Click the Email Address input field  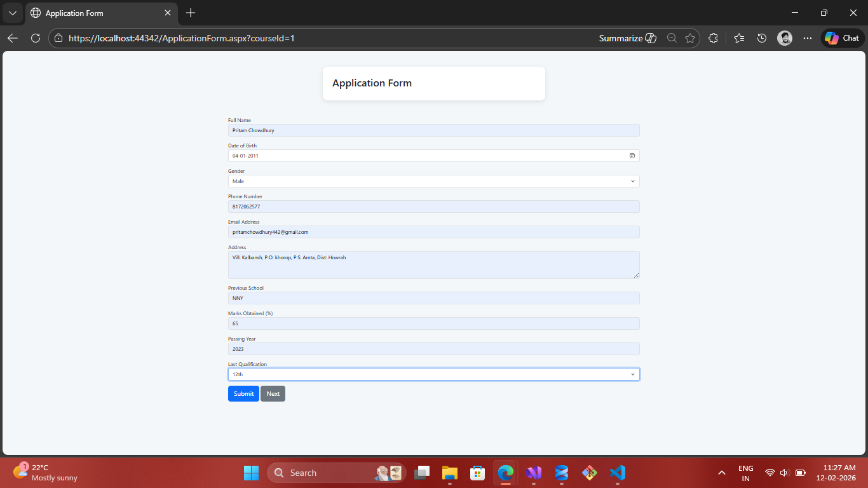pos(433,232)
